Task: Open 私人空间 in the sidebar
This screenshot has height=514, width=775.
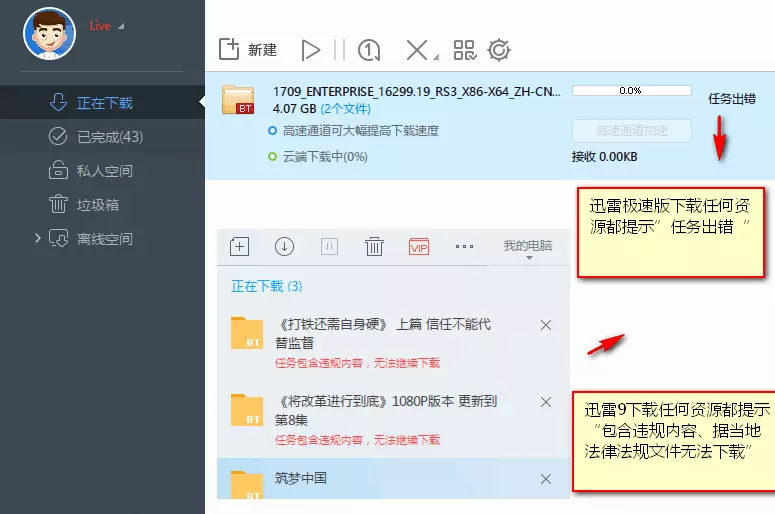Action: click(102, 171)
